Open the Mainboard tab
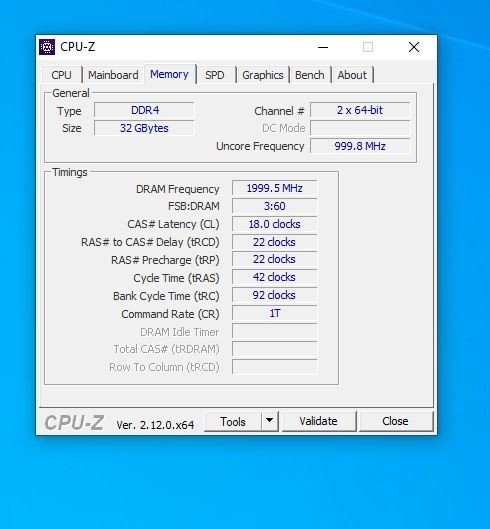Image resolution: width=490 pixels, height=529 pixels. pos(113,75)
